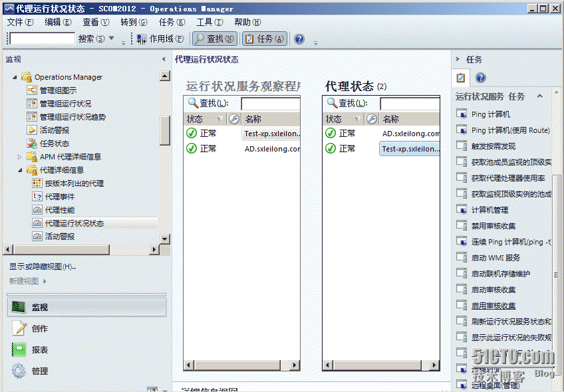Toggle the 任务(A) toolbar button
The image size is (564, 392).
265,39
